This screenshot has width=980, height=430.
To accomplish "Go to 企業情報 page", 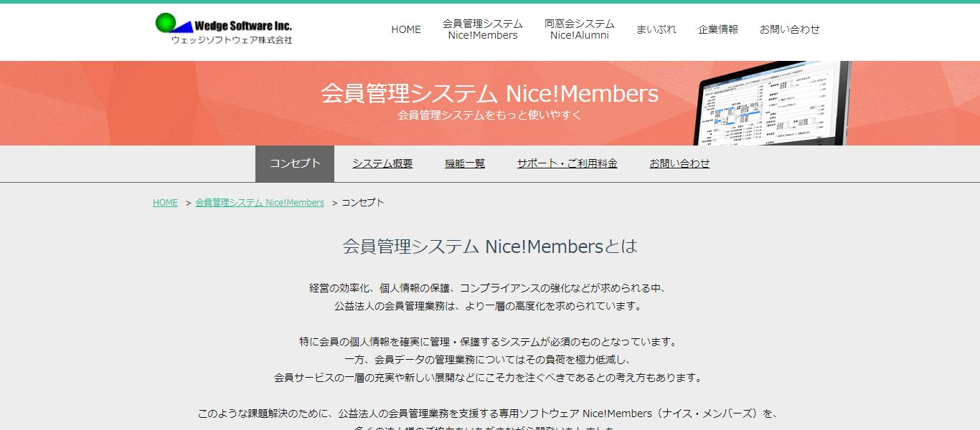I will (x=718, y=29).
